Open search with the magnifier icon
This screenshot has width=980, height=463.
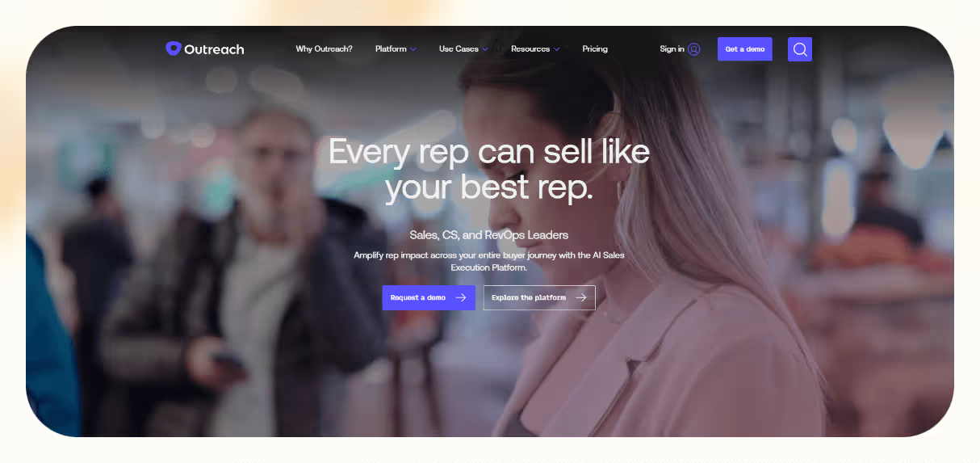tap(800, 49)
